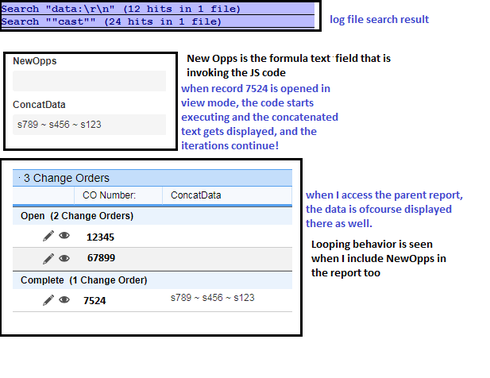Click the ConcatData field showing s789 ~ s456 ~ s123
The image size is (490, 378).
click(89, 125)
